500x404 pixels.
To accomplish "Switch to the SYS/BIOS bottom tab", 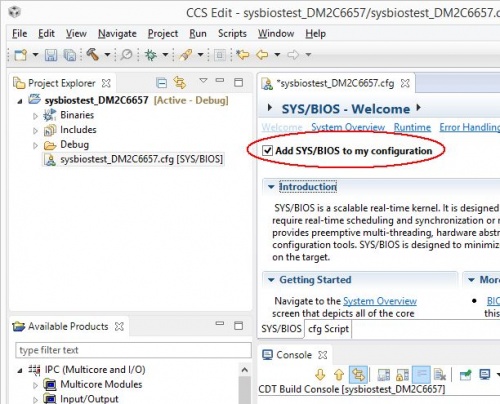I will [281, 329].
